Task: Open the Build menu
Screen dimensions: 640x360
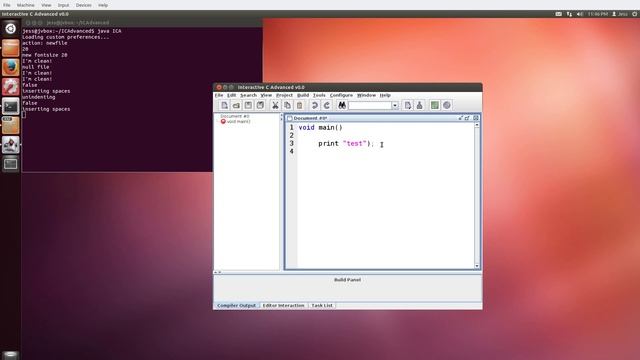Action: coord(303,95)
